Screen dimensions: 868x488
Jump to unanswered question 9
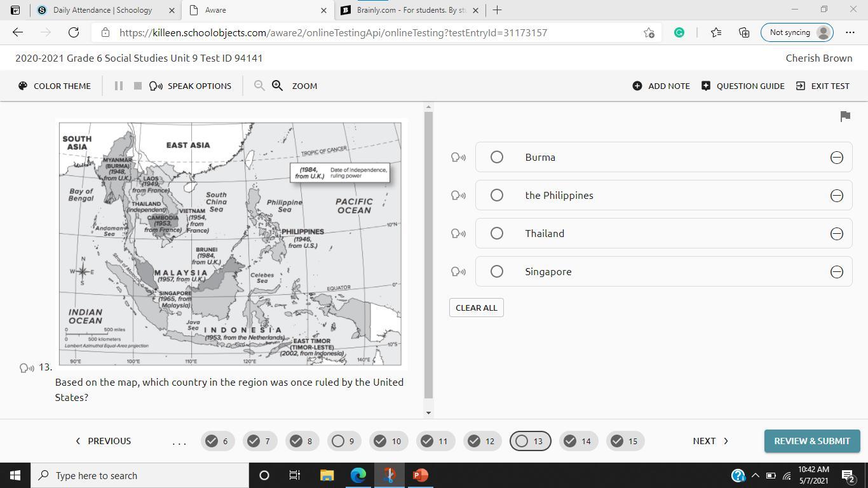(344, 441)
